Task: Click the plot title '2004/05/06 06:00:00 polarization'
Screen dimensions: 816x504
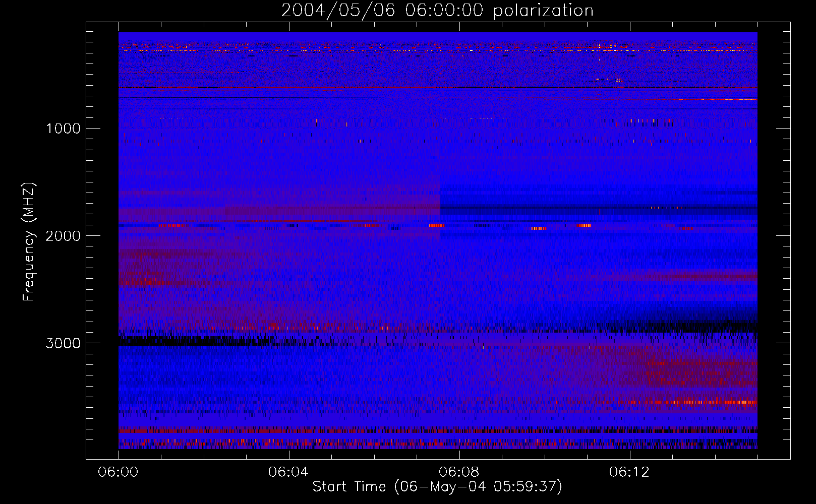Action: coord(437,11)
